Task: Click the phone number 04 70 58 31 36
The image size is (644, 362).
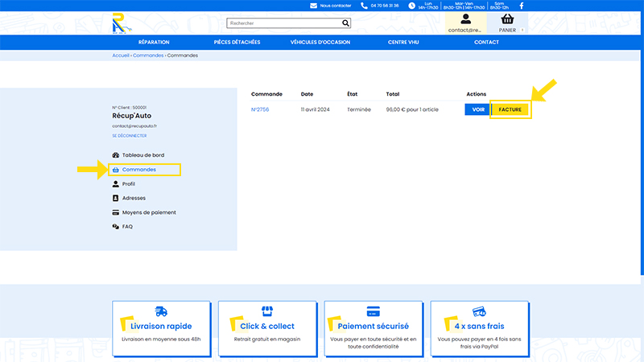Action: point(385,6)
